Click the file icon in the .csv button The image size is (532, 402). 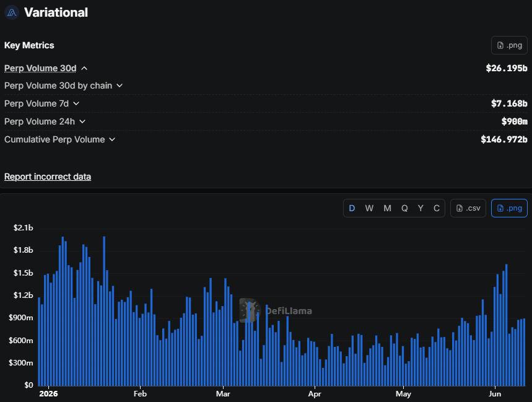460,208
